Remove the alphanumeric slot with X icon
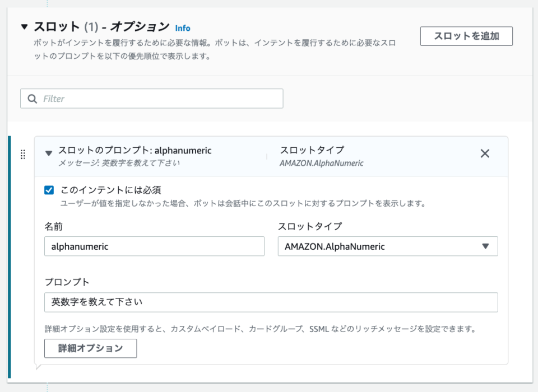Screen dimensions: 538x392 (485, 153)
